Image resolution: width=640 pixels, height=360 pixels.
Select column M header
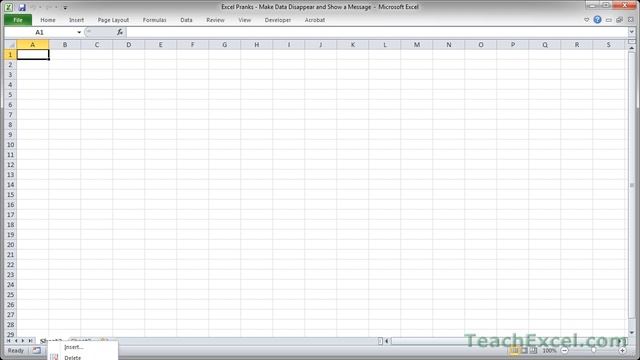417,44
